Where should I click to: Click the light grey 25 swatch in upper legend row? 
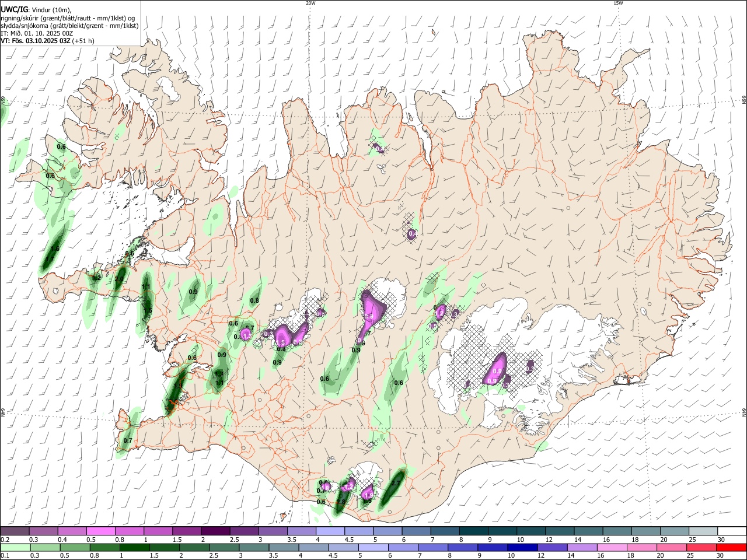[x=704, y=531]
